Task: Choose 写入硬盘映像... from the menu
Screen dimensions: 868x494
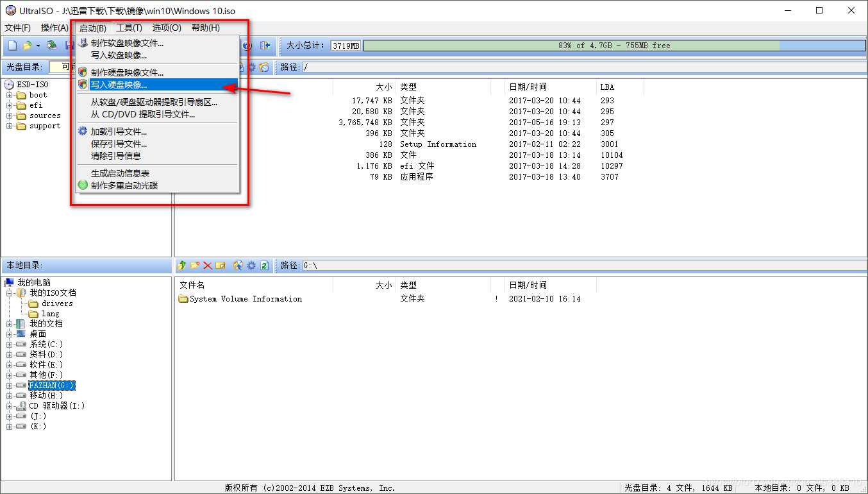Action: coord(157,84)
